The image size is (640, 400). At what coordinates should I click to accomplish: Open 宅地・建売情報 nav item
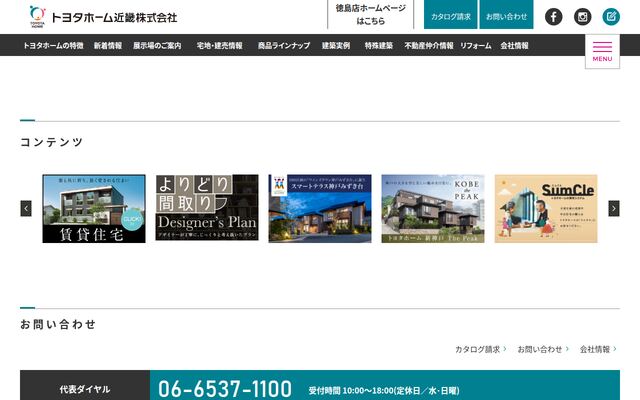click(x=220, y=46)
